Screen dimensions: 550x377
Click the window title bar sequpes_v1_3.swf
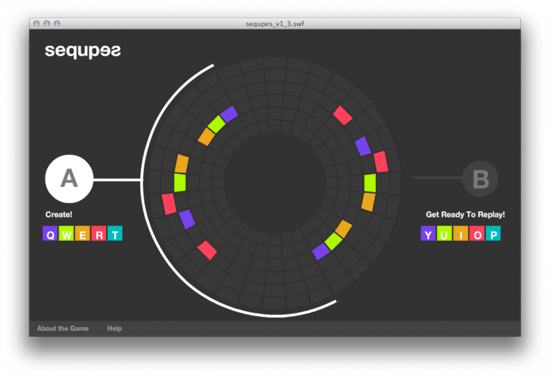[275, 24]
